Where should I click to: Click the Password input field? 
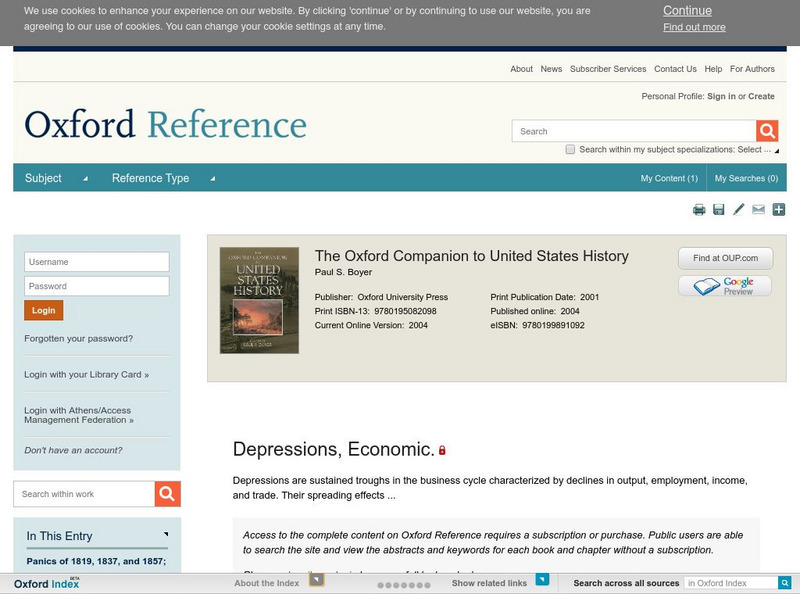click(x=96, y=286)
